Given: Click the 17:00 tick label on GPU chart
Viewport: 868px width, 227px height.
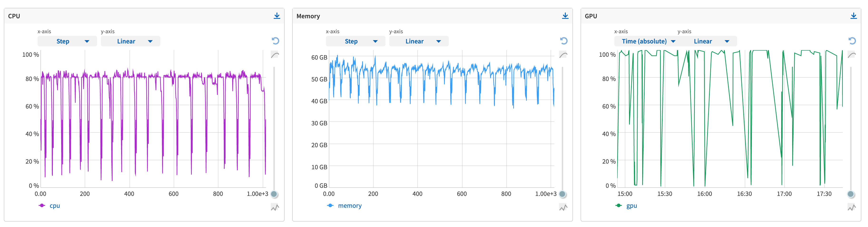Looking at the screenshot, I should pyautogui.click(x=784, y=194).
